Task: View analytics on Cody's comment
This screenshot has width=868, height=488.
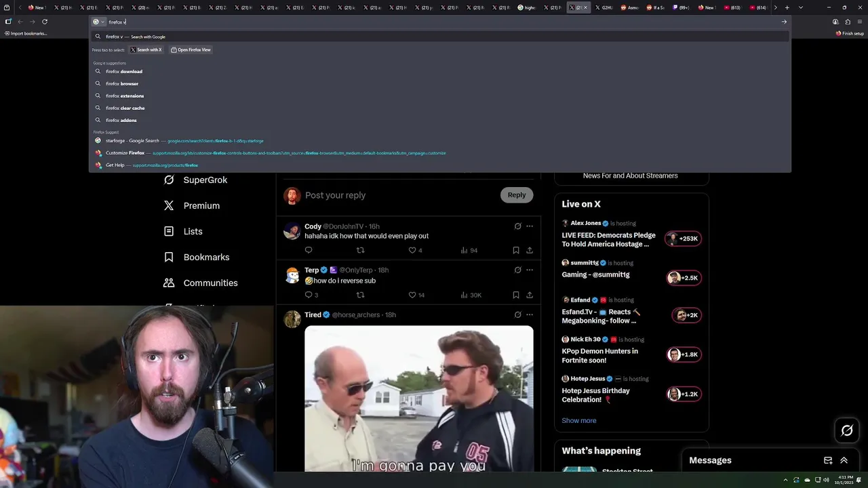Action: (469, 250)
